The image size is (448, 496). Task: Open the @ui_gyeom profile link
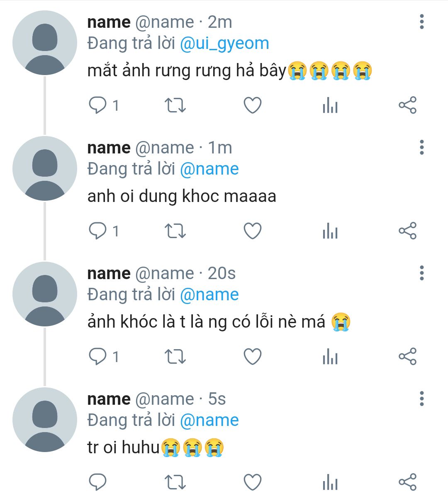224,44
